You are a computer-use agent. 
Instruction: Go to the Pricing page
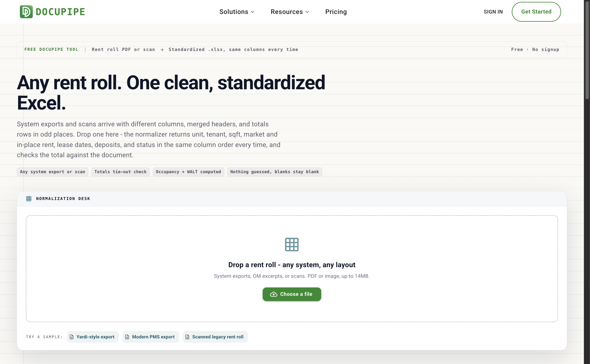click(336, 12)
